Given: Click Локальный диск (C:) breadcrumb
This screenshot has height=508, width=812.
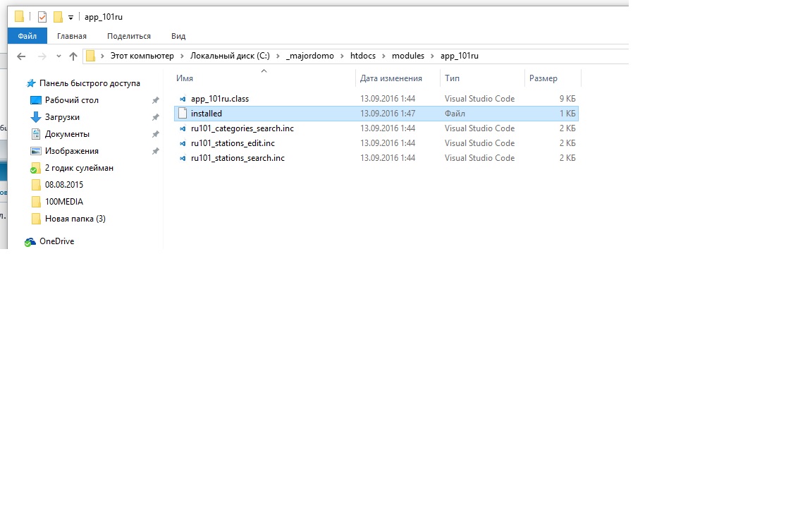Looking at the screenshot, I should (x=230, y=56).
